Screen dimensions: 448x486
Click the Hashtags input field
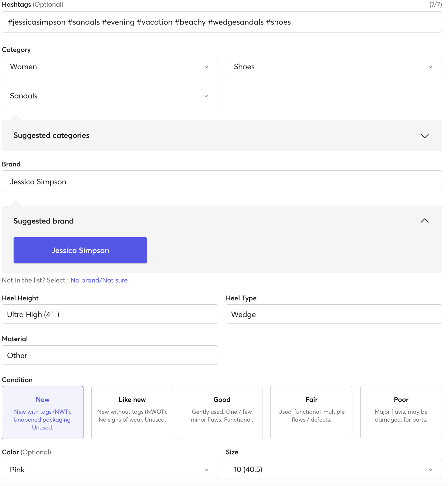tap(222, 22)
